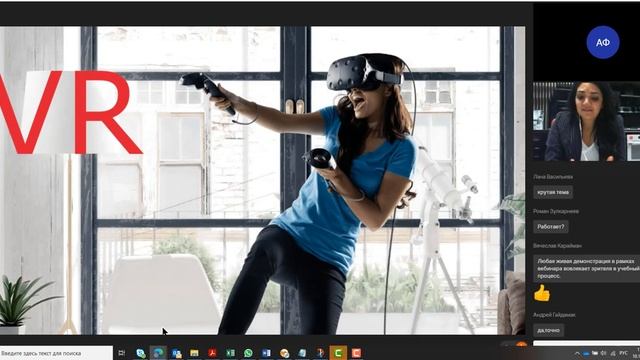Screen dimensions: 640x360
Task: Click the chat message 'да,точно'
Action: 549,330
